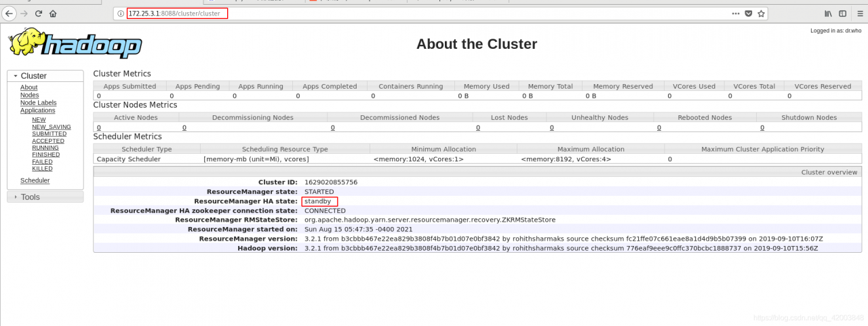Show applications in NEW state
Viewport: 868px width, 326px height.
39,119
